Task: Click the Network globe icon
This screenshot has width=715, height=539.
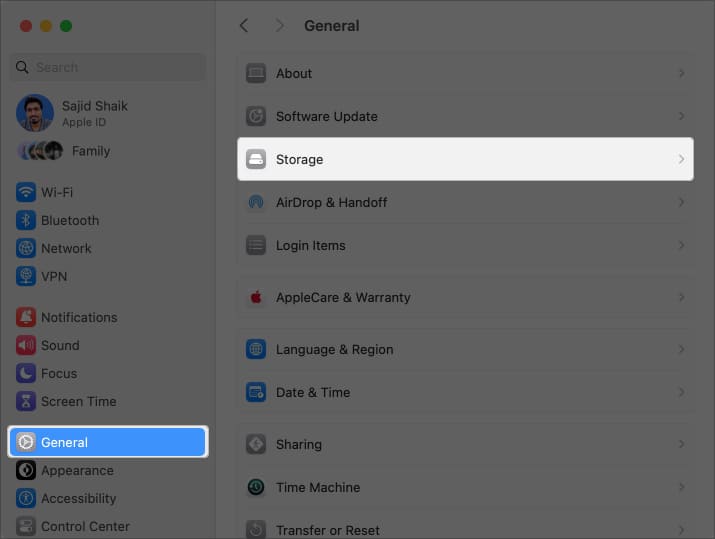Action: click(x=26, y=248)
